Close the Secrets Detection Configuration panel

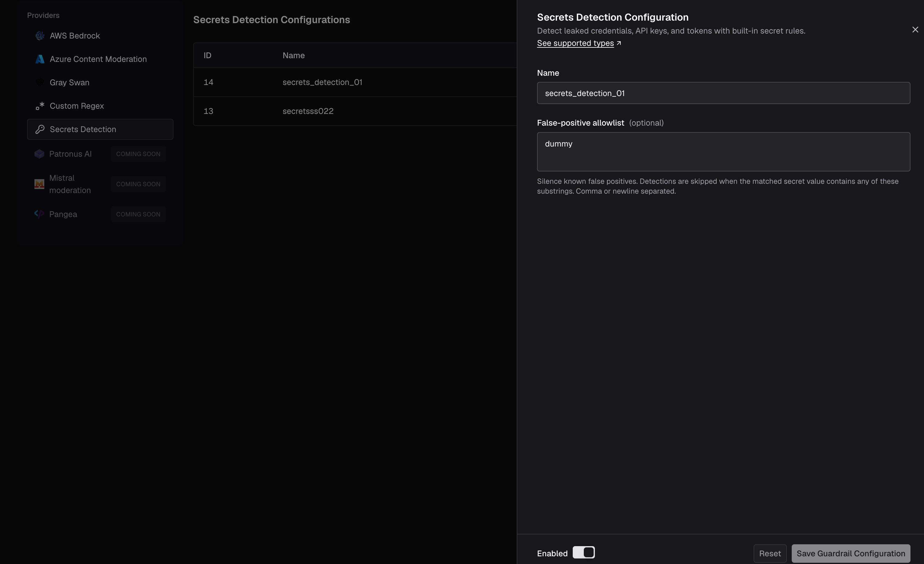click(915, 30)
